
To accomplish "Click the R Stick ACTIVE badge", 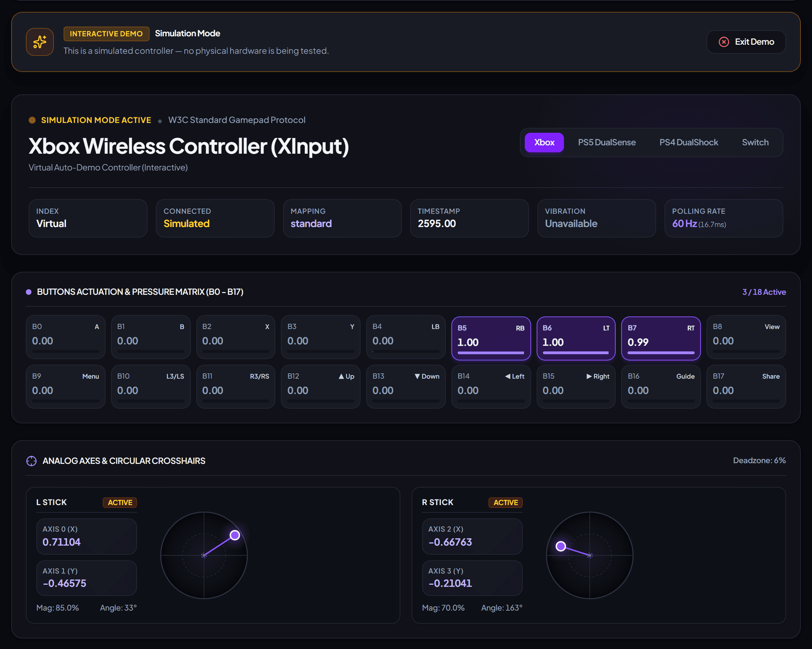I will tap(506, 503).
